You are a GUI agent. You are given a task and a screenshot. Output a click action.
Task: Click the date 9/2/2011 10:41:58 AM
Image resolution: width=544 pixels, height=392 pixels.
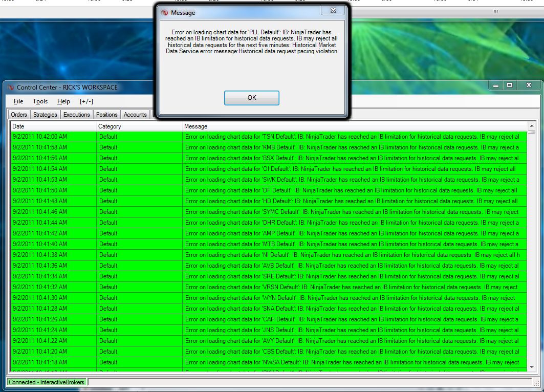[x=40, y=147]
